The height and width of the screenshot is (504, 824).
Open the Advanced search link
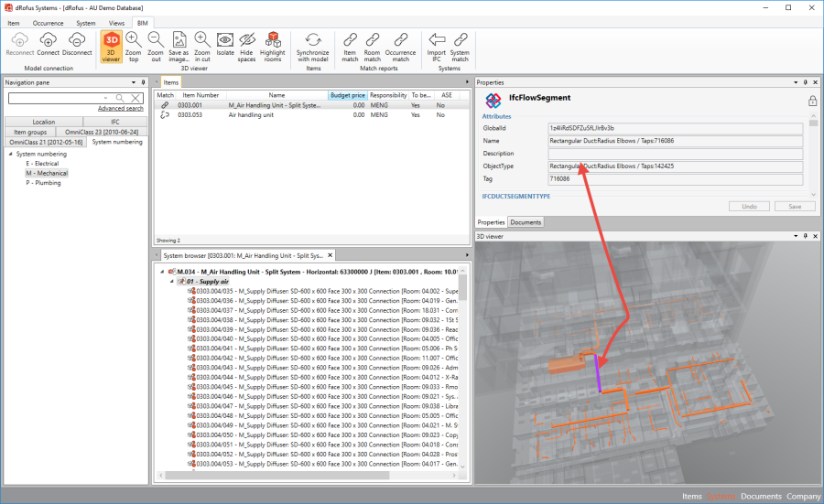coord(121,109)
